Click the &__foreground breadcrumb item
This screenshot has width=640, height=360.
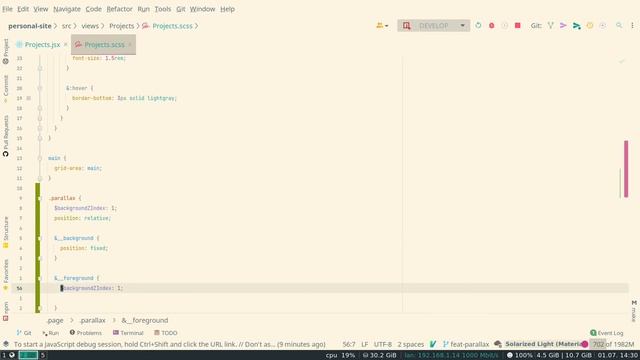tap(144, 320)
